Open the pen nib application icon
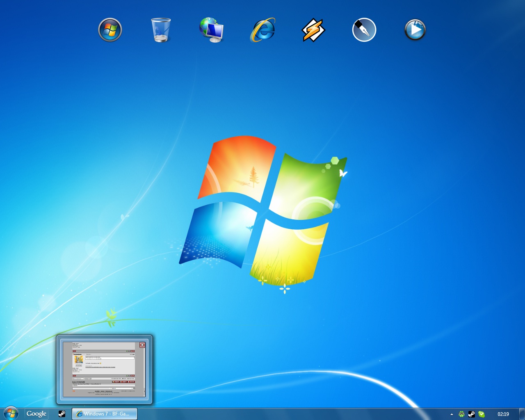525x420 pixels. [x=364, y=30]
